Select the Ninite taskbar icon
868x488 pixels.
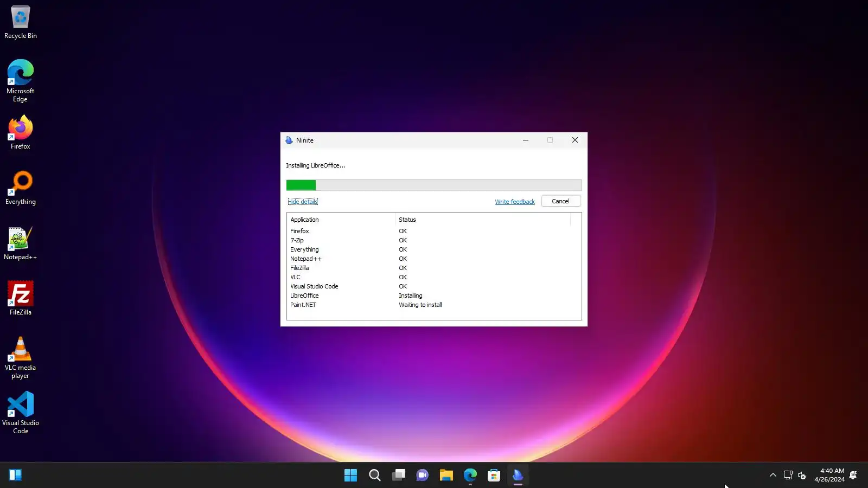point(518,476)
